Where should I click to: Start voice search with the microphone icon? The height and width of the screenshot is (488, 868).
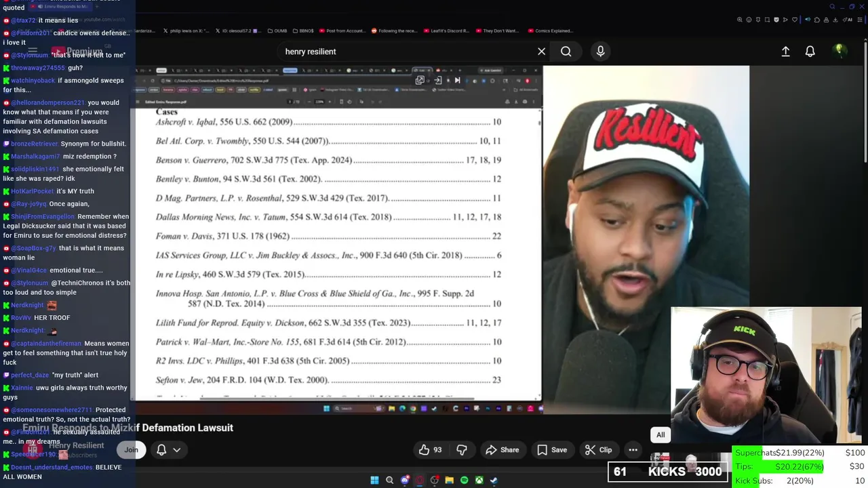[x=600, y=52]
